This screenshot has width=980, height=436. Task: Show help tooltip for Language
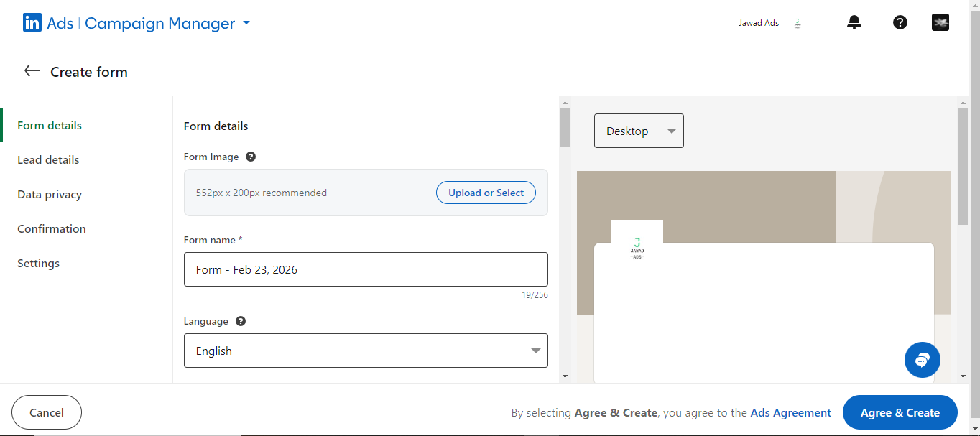point(241,321)
